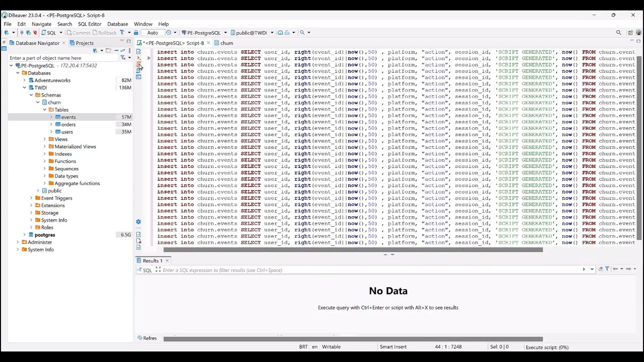
Task: Open the Help menu
Action: point(164,24)
